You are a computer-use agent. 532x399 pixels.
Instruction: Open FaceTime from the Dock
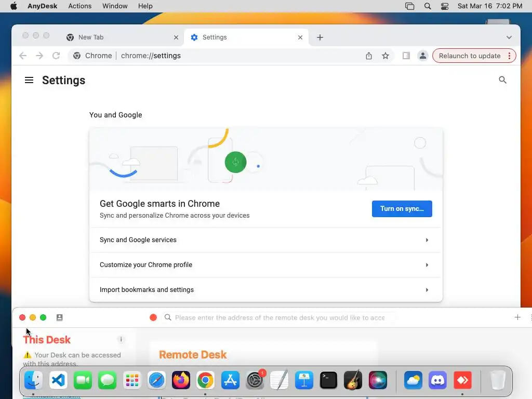click(83, 380)
